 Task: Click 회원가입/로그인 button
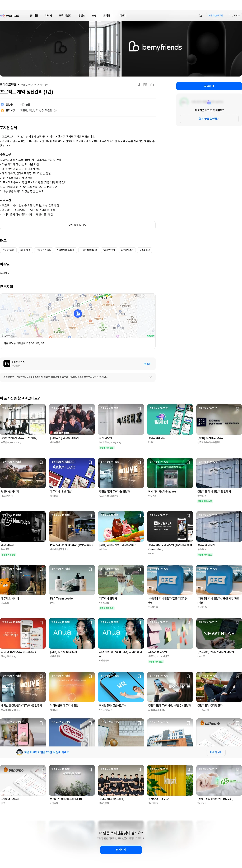[216, 16]
